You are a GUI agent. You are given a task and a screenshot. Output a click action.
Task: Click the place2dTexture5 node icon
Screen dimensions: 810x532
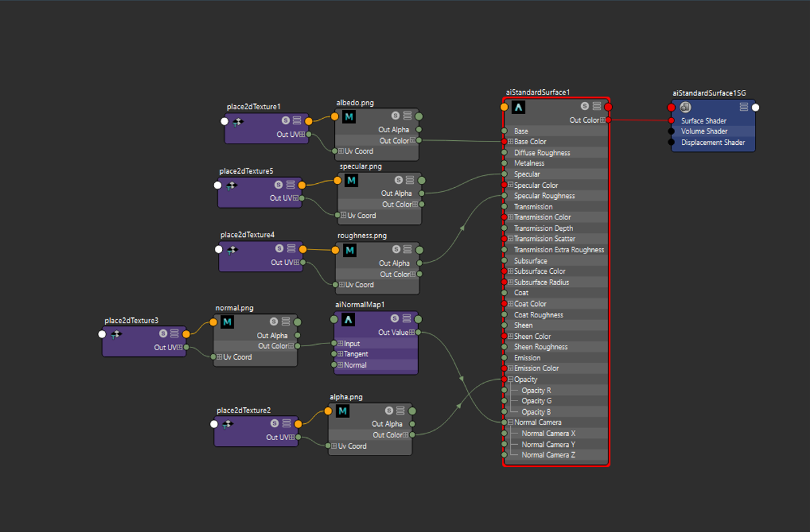(231, 185)
